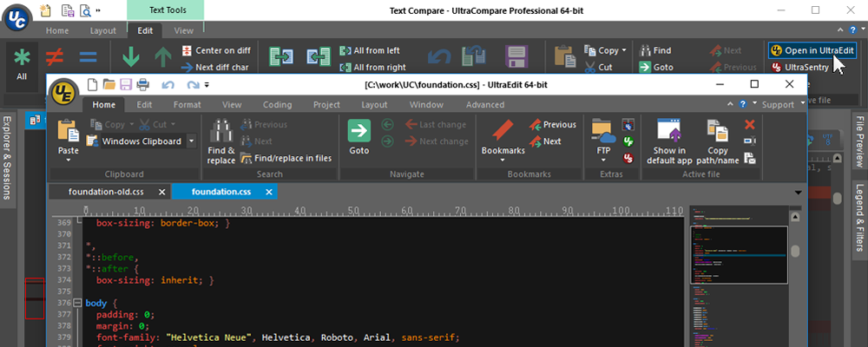The width and height of the screenshot is (868, 347).
Task: Click the vertical scrollbar thumb in UltraEdit editor
Action: tap(795, 252)
